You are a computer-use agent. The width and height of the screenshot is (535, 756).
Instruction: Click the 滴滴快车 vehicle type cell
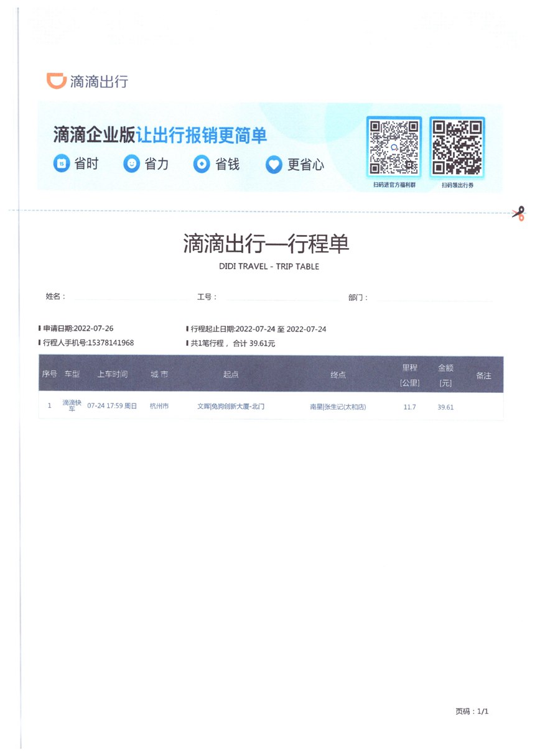click(x=72, y=406)
